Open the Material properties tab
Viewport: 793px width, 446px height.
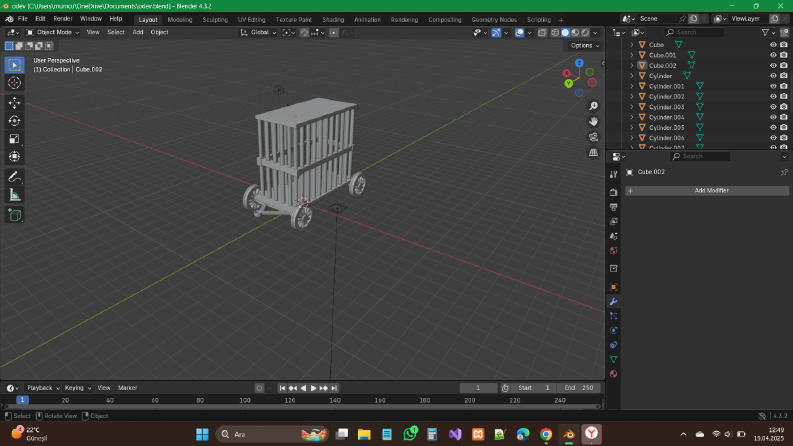(613, 374)
